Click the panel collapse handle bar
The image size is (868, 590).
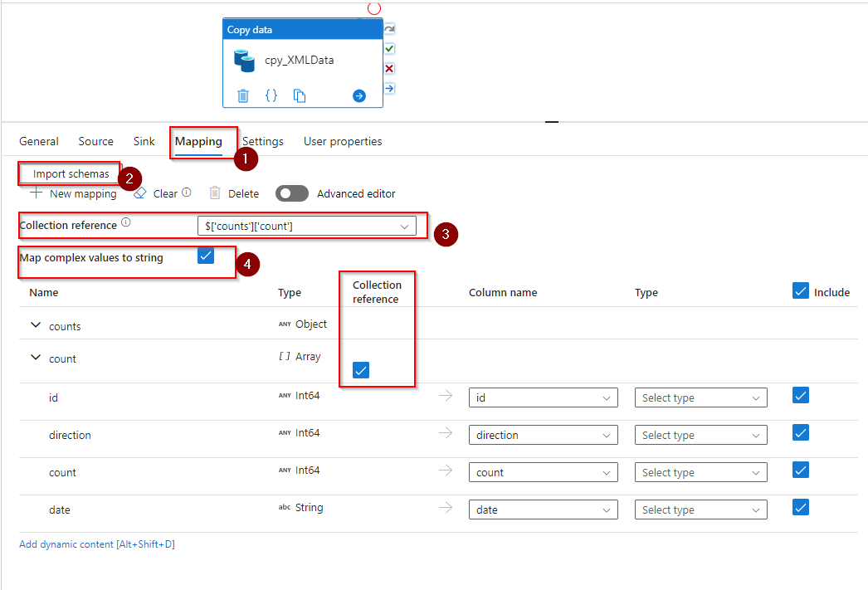click(551, 122)
